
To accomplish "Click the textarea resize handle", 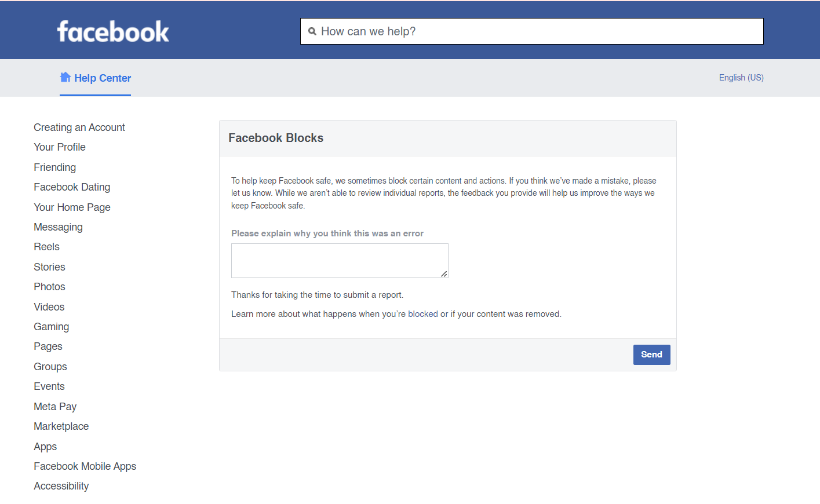I will [444, 274].
